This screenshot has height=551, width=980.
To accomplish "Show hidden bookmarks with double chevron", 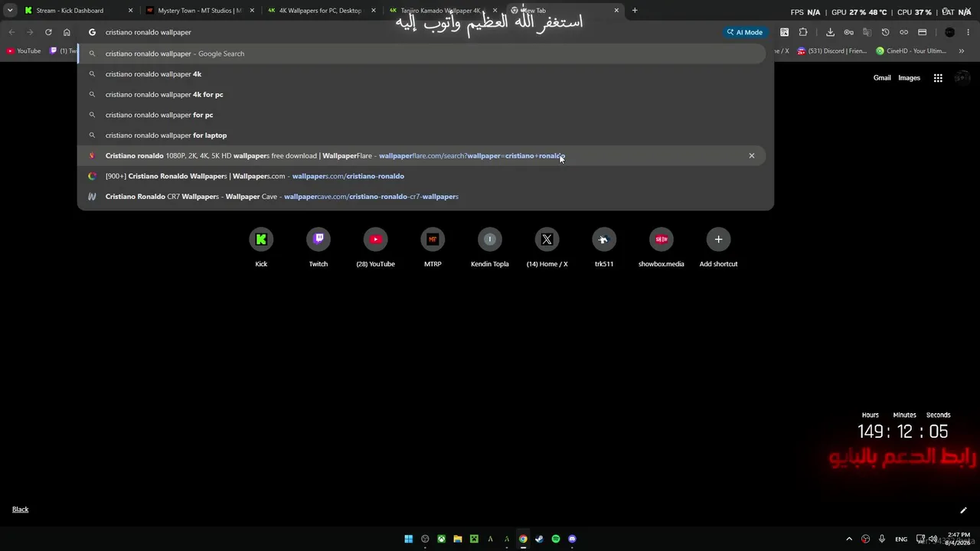I will 962,51.
